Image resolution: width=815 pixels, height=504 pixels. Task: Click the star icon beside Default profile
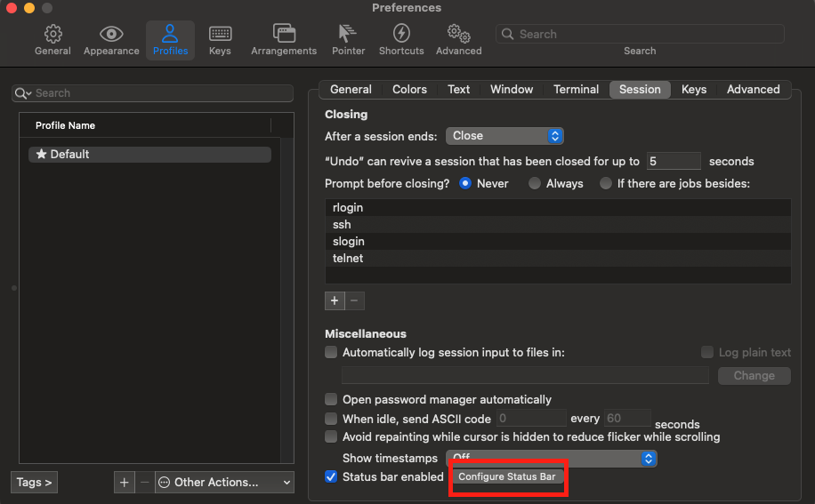click(42, 154)
